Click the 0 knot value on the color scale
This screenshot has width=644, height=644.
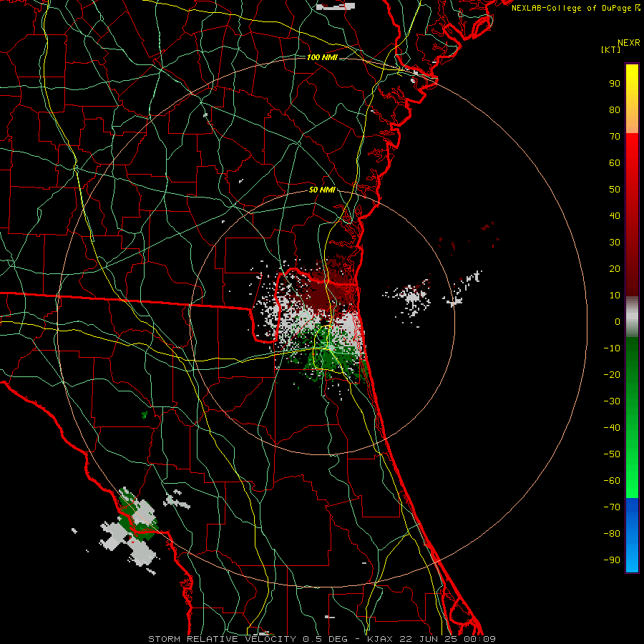pos(618,322)
